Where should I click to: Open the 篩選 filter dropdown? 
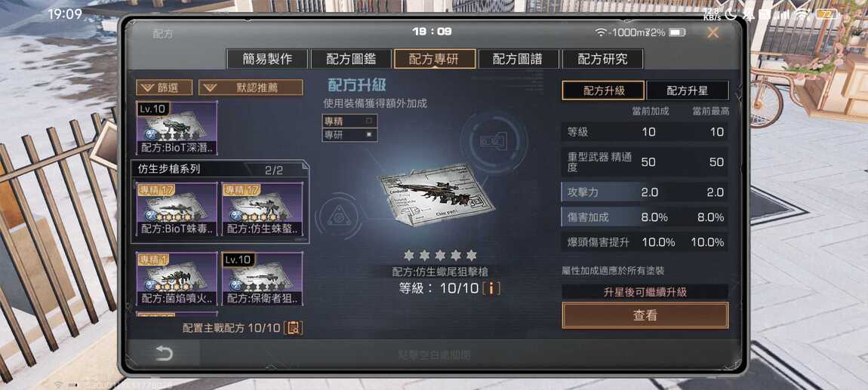[x=165, y=88]
